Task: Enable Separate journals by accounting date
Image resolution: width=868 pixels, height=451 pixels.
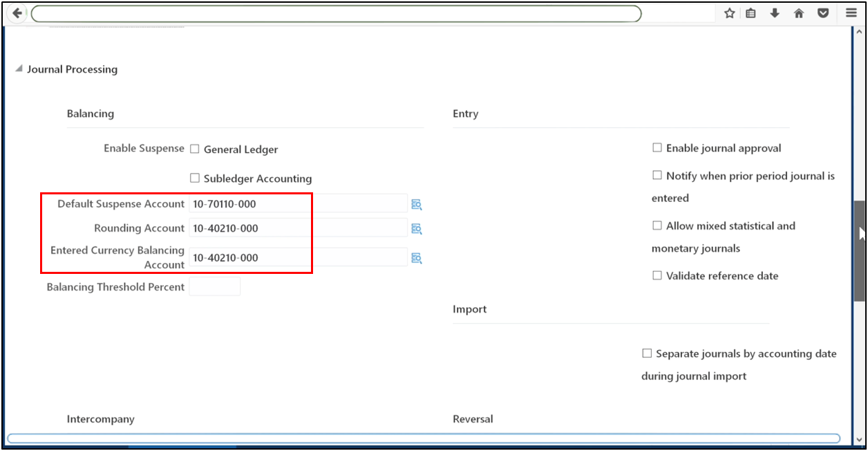Action: coord(647,353)
